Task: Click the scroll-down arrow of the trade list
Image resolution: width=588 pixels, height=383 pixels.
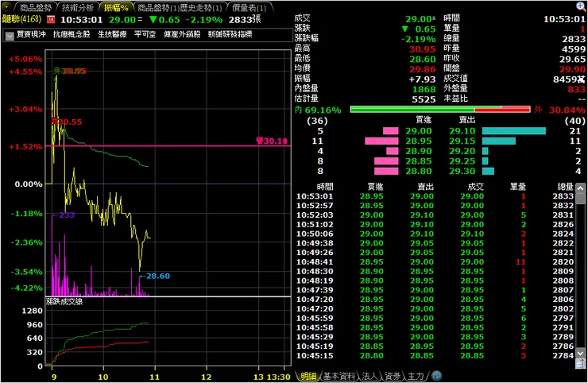Action: coord(581,353)
